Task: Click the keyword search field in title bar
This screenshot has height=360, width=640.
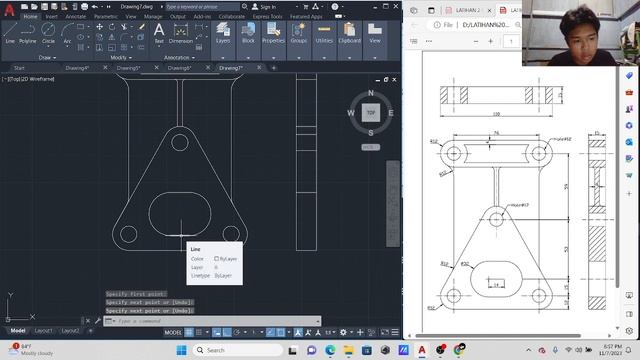Action: tap(202, 7)
